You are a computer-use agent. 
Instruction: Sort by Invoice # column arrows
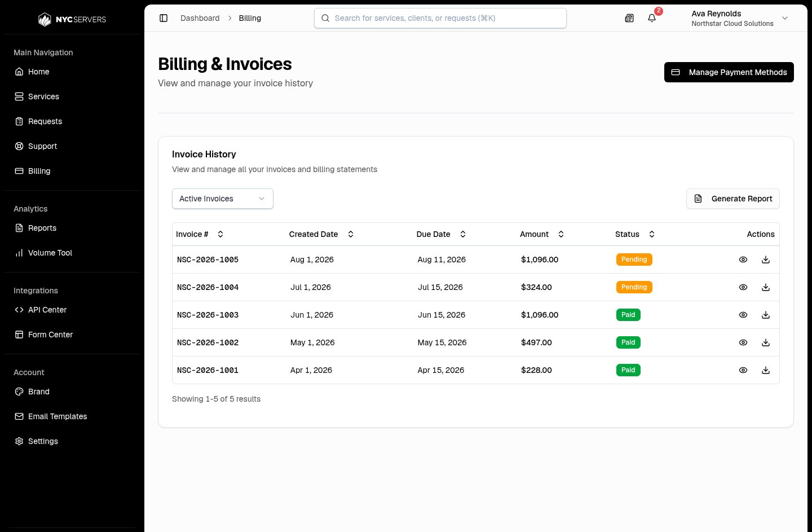tap(220, 234)
